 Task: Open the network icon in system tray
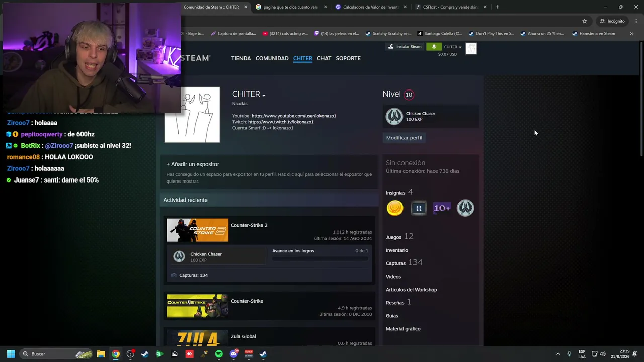(x=594, y=354)
